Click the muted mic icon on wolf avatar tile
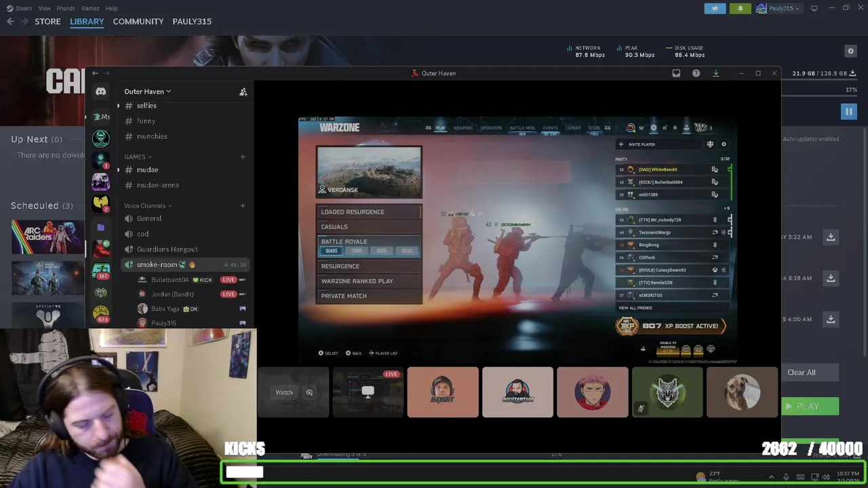 click(641, 408)
